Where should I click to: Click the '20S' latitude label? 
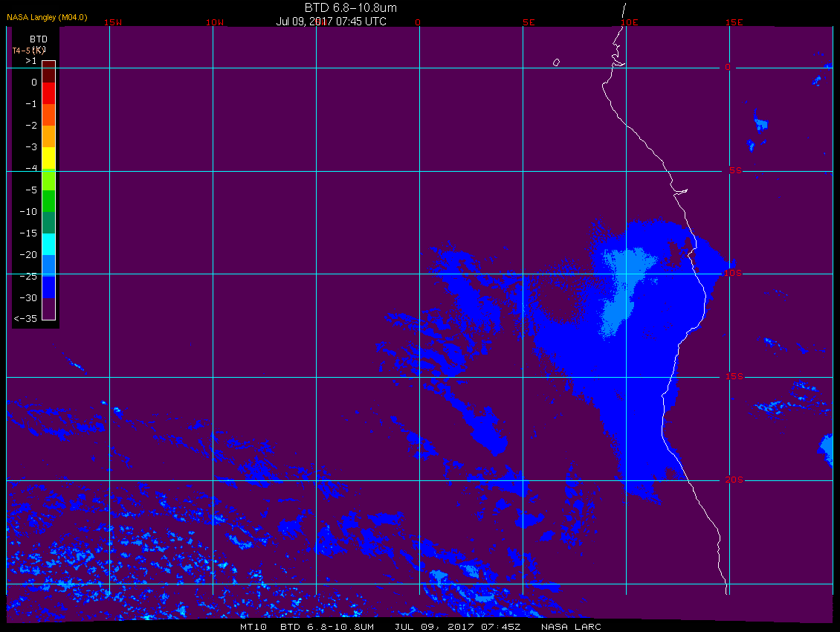734,480
